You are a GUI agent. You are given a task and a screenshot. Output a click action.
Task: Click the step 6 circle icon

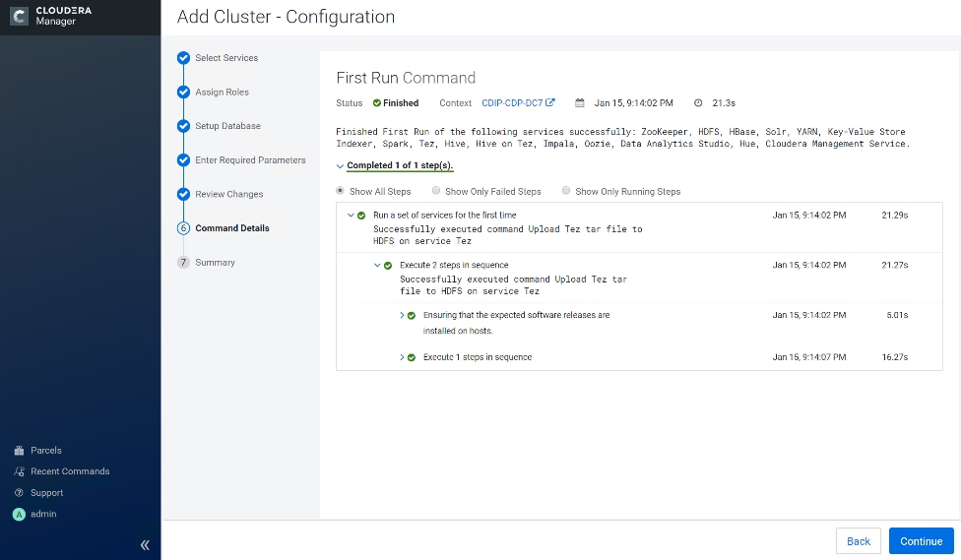coord(183,228)
